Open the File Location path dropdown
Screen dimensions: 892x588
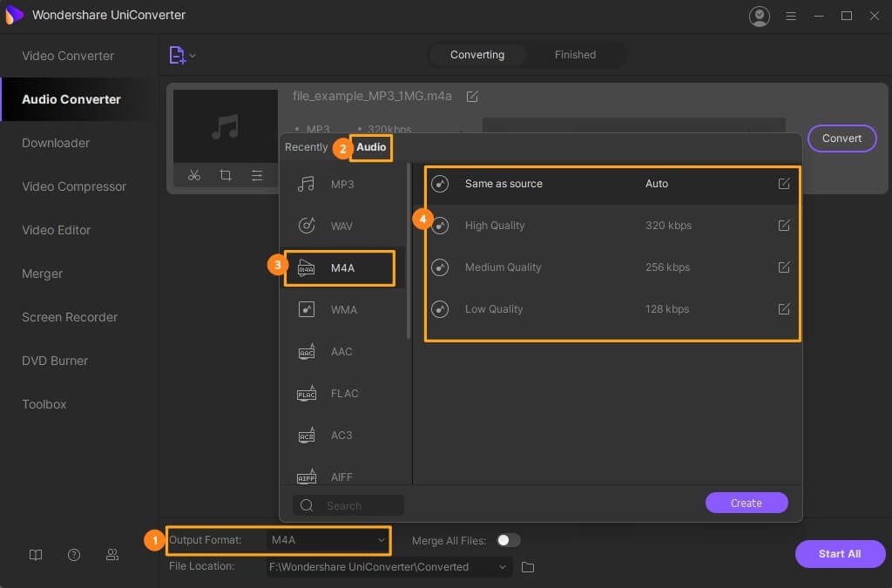(389, 567)
